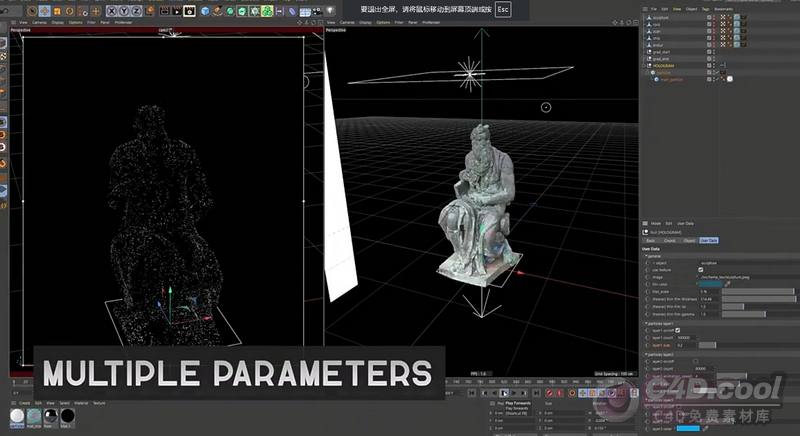Switch to the User Data tab
800x436 pixels.
coord(709,241)
